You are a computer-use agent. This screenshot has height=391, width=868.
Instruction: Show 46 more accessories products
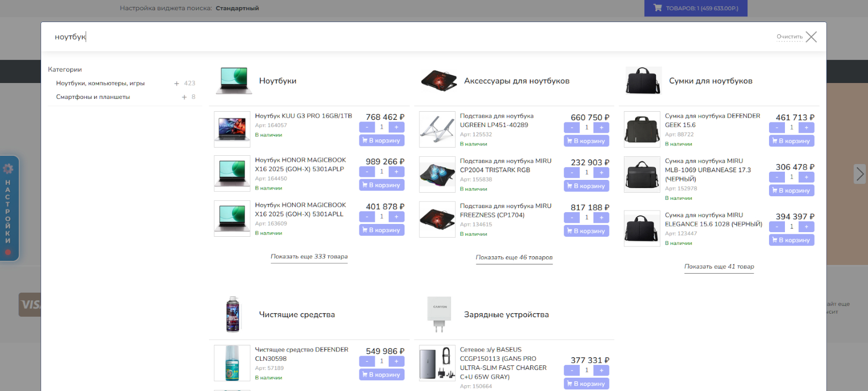tap(514, 258)
